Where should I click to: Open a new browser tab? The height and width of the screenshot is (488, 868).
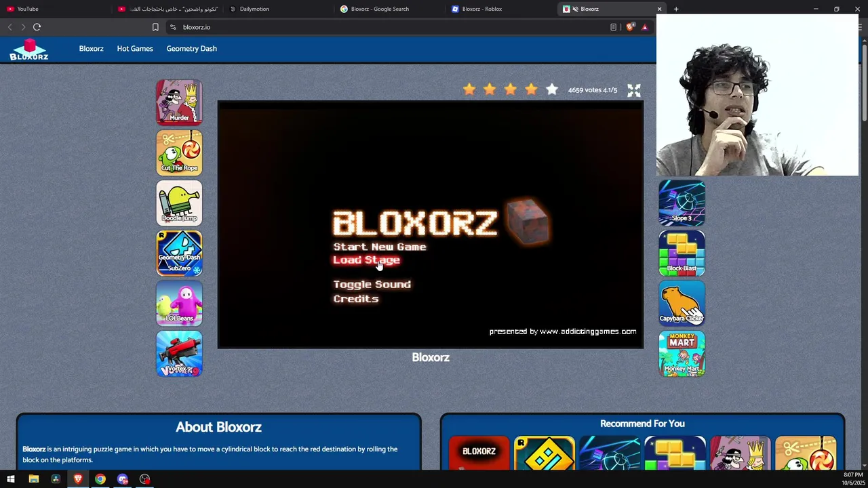tap(676, 9)
